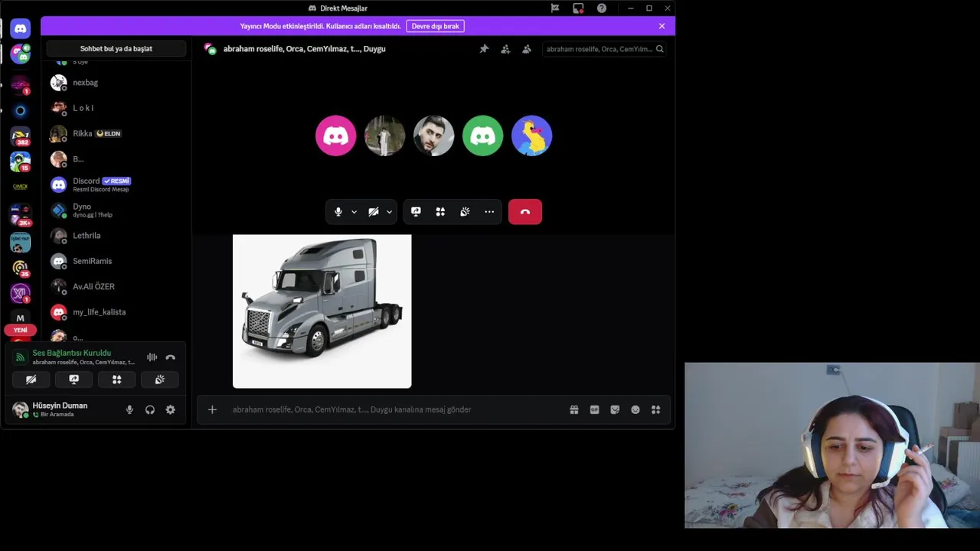Open the GIF picker icon
This screenshot has width=980, height=551.
coord(594,410)
